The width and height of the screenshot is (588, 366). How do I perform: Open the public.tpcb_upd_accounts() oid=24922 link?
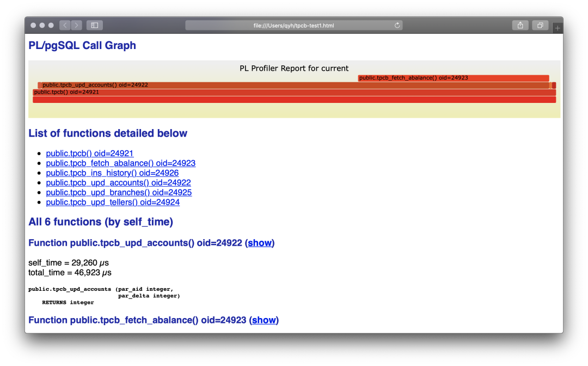click(x=119, y=182)
